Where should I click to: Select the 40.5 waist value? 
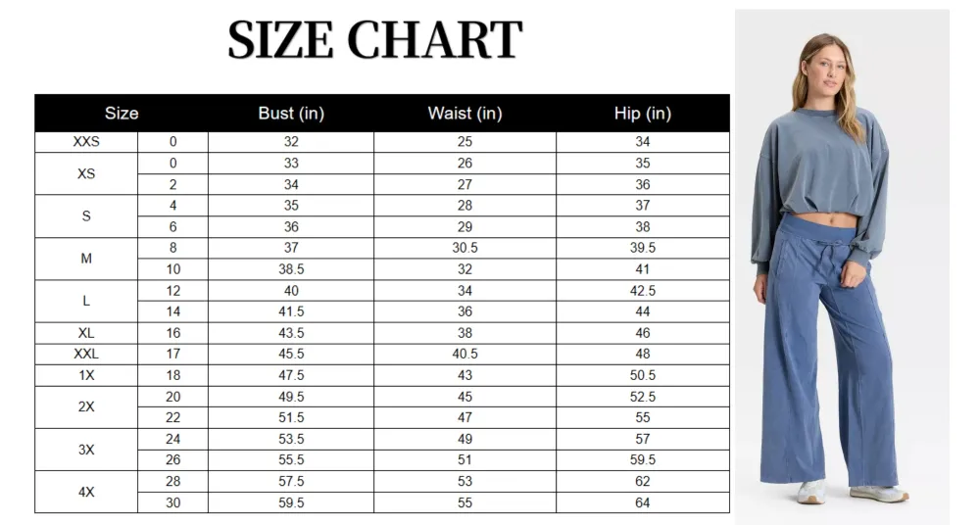(x=465, y=354)
